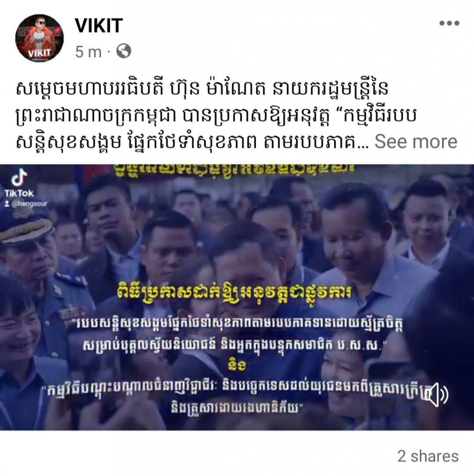Open the three-dot post options menu

tap(449, 23)
